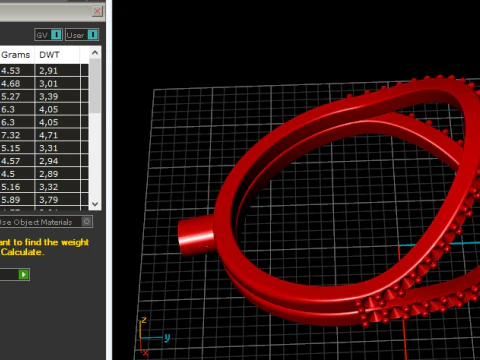Select the 4.57 grams cell

point(17,161)
